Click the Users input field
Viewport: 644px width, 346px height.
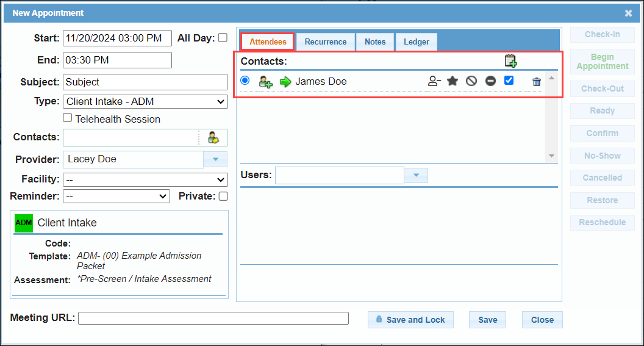click(x=340, y=176)
